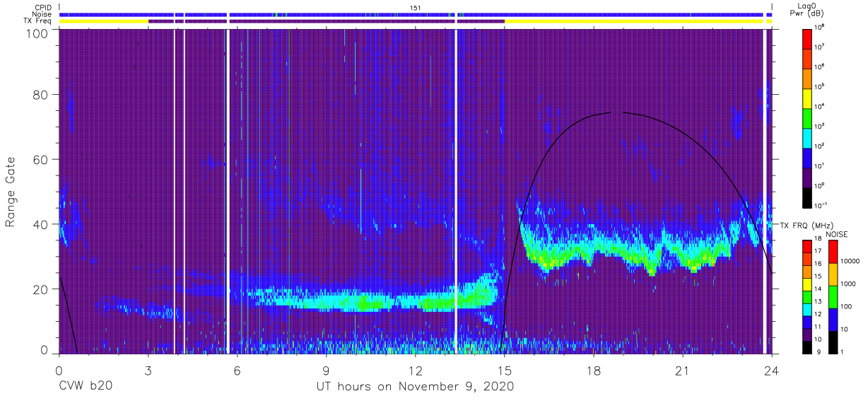This screenshot has width=868, height=401.
Task: Click the '20' tick label on the Range Gate axis
Action: [x=40, y=289]
